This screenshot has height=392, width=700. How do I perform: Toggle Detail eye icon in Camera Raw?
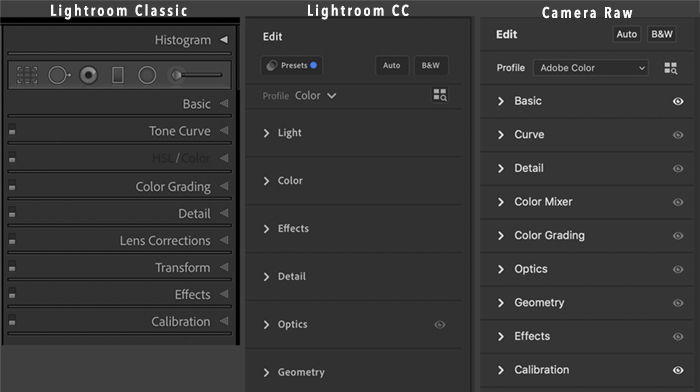click(678, 168)
